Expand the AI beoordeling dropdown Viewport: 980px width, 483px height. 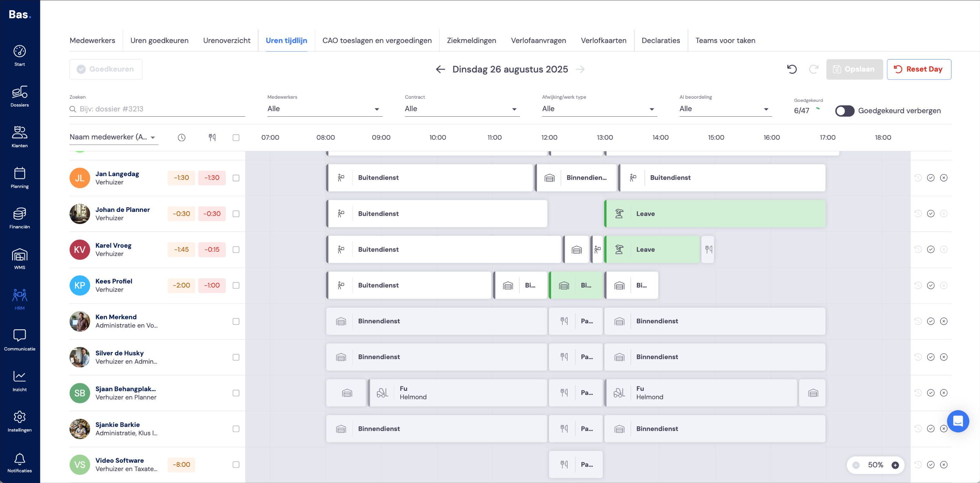726,109
